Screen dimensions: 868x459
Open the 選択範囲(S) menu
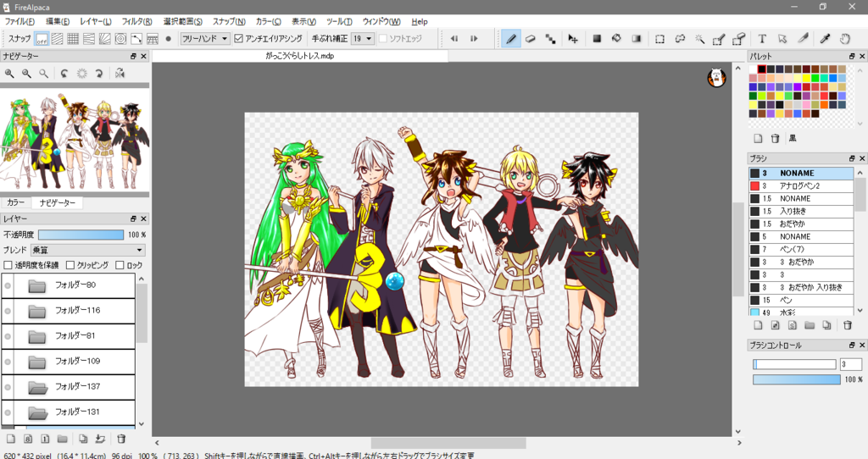coord(183,21)
